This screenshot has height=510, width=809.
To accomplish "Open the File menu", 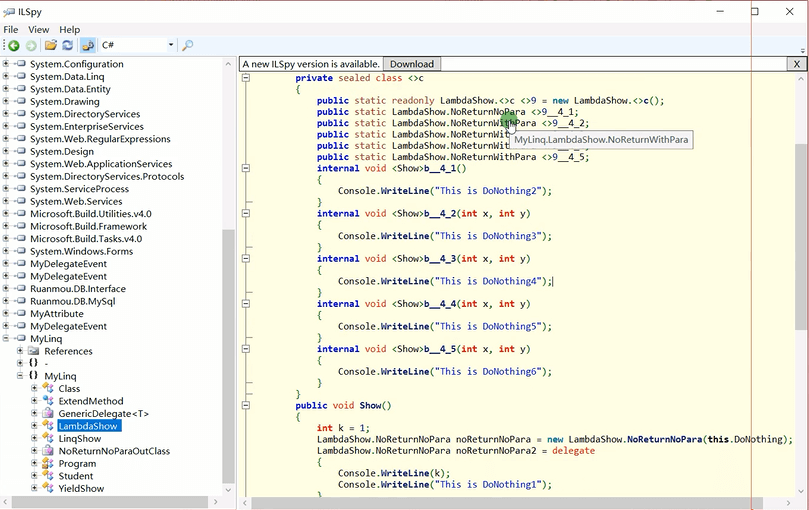I will tap(11, 30).
